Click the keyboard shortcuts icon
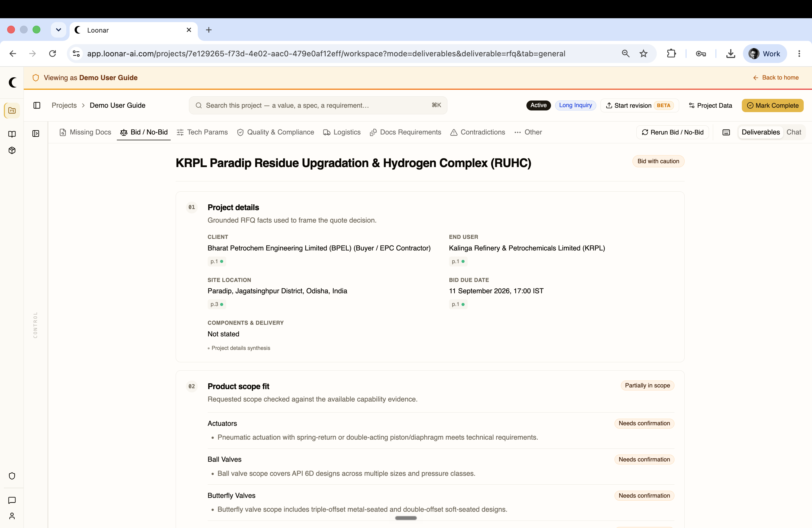812x528 pixels. pos(726,132)
